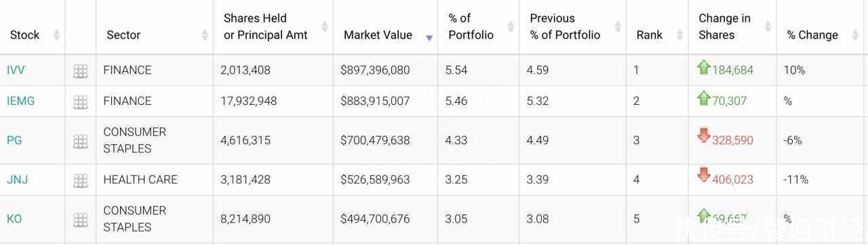
Task: Sort by the Stock column arrows
Action: (x=56, y=35)
